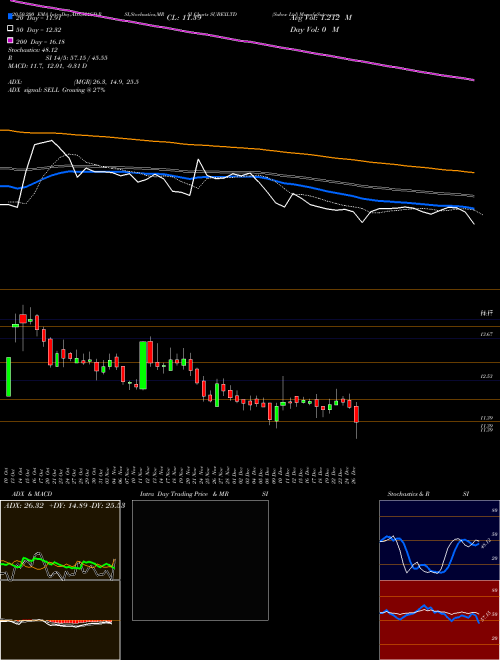
Task: Click the red RSI chart panel
Action: point(439,620)
